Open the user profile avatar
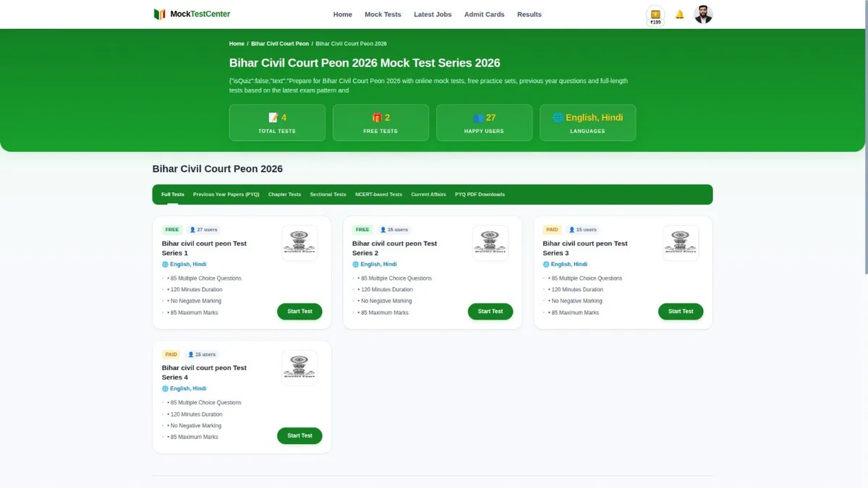Viewport: 868px width, 488px height. coord(703,14)
